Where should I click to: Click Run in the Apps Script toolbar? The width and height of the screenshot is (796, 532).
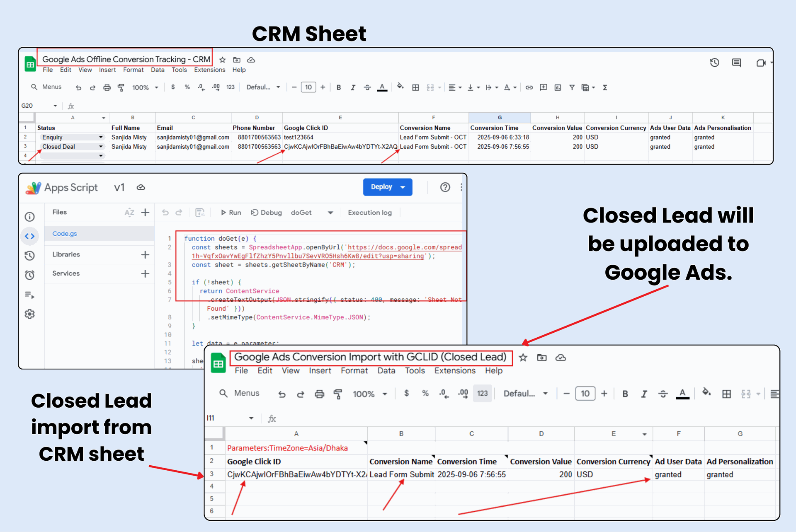pyautogui.click(x=231, y=213)
